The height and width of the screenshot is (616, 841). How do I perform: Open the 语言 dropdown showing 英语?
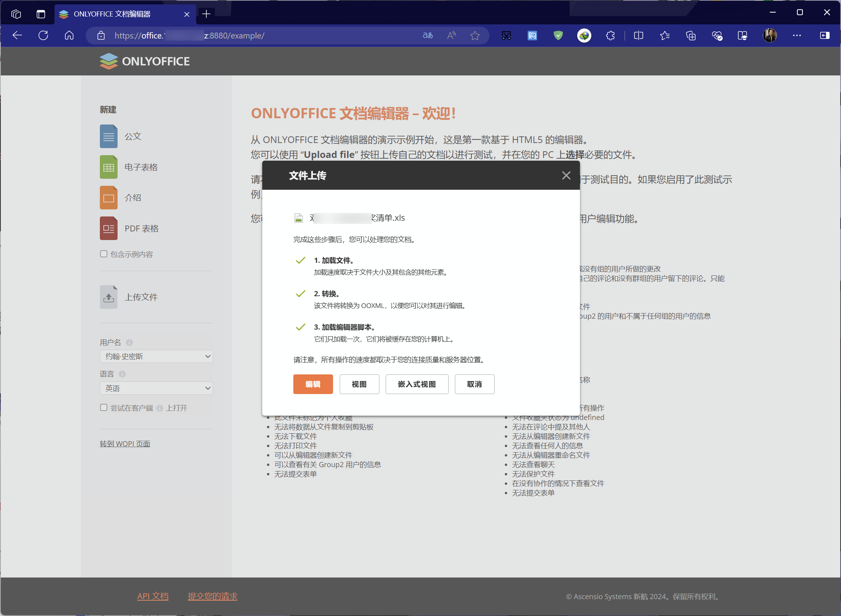click(156, 388)
